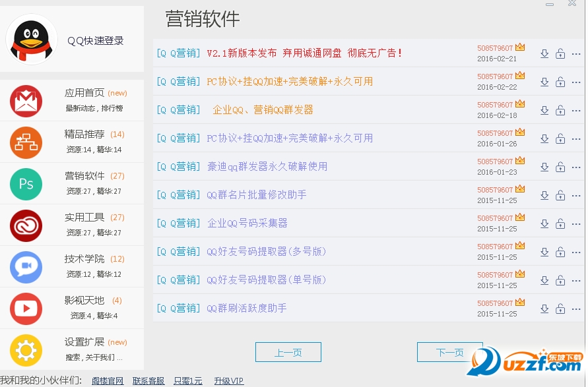The image size is (588, 387).
Task: Click author 508579607 on 2016-02-21 row
Action: [495, 48]
